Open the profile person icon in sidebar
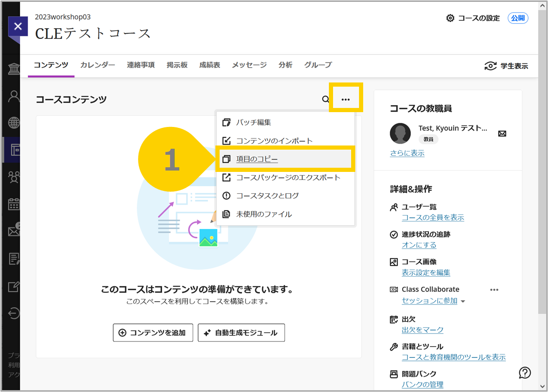The width and height of the screenshot is (548, 392). (x=14, y=96)
